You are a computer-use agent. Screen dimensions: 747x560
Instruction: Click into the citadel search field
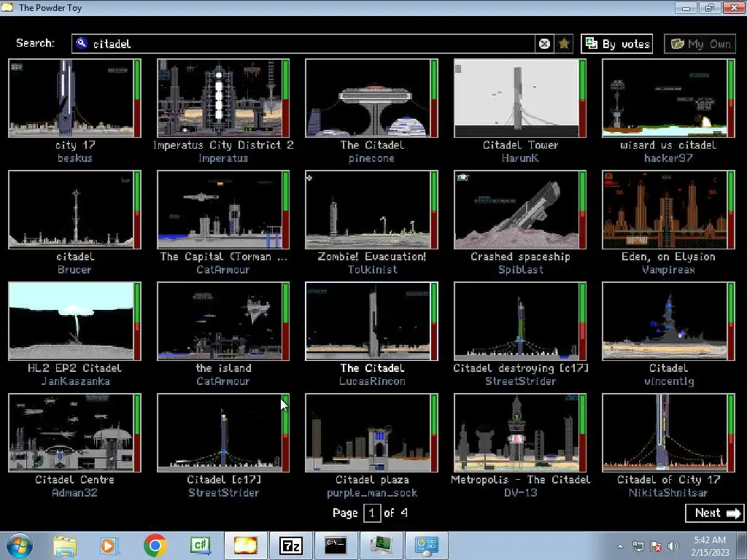305,44
